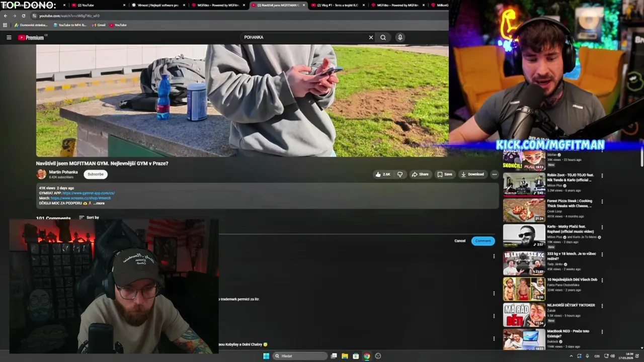Share the video

point(420,174)
